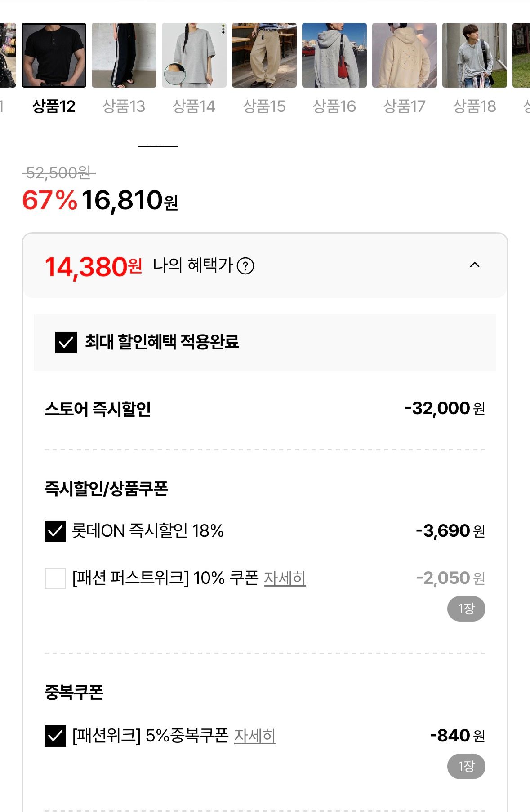The height and width of the screenshot is (812, 530).
Task: Select the black striped track pants thumbnail
Action: pos(124,55)
